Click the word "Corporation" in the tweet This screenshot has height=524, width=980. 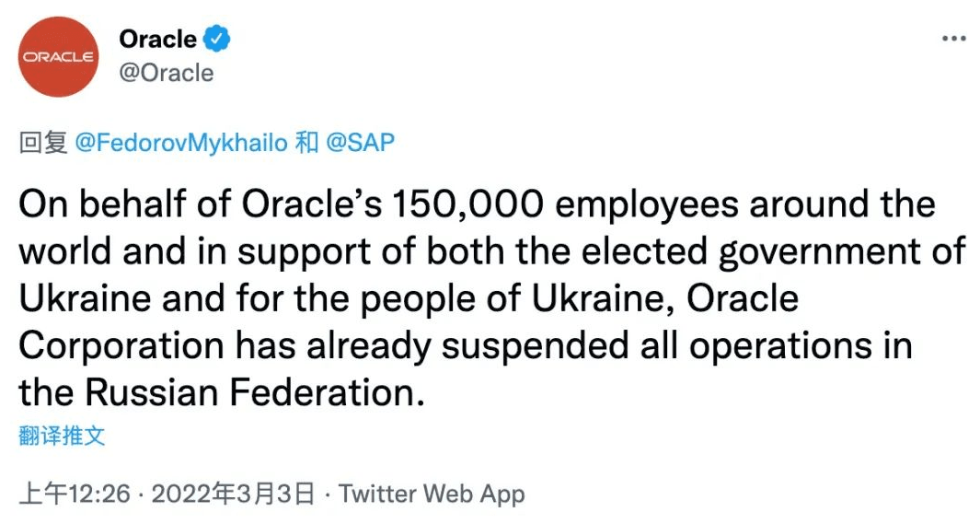(121, 346)
